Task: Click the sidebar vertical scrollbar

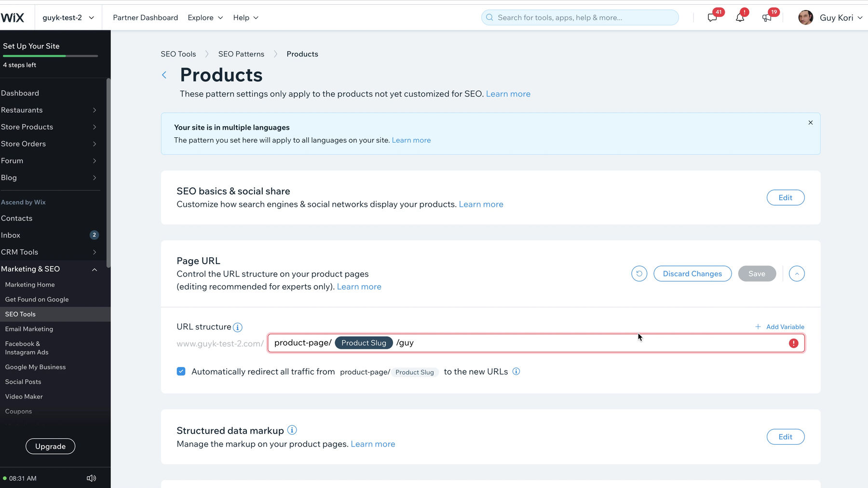Action: click(108, 173)
